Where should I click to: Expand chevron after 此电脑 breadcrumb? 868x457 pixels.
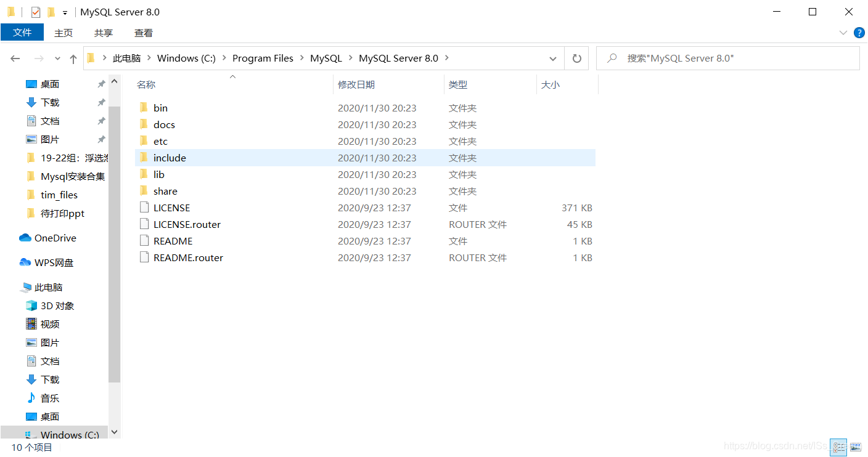(149, 59)
